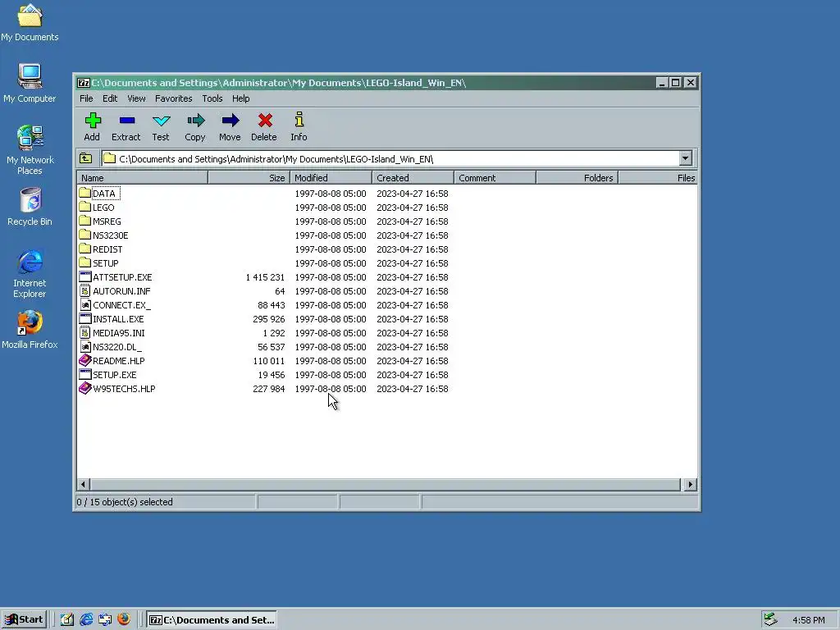Select the CONNECT.EX_ file name
The width and height of the screenshot is (840, 630).
click(121, 305)
